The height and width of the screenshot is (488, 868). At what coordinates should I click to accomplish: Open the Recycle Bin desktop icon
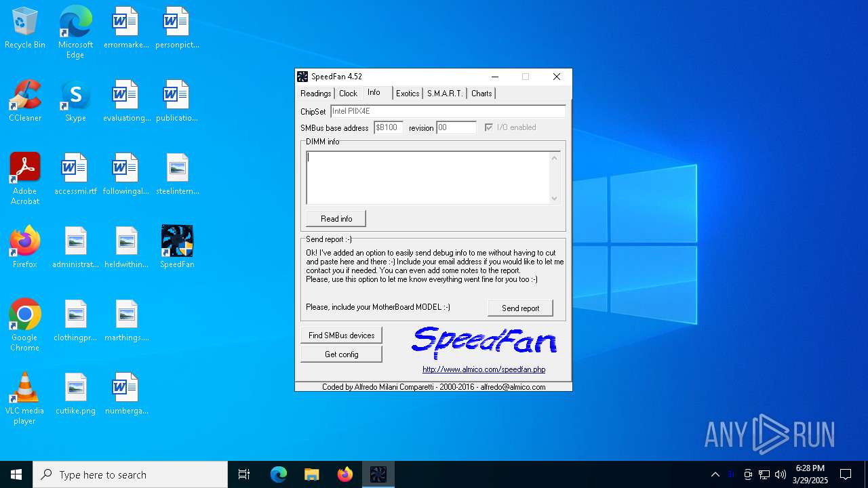(x=25, y=28)
